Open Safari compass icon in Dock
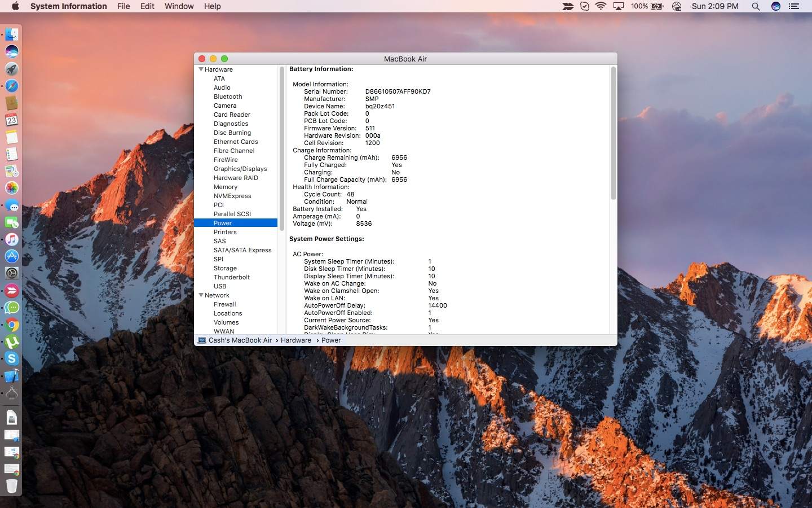This screenshot has width=812, height=508. 12,86
